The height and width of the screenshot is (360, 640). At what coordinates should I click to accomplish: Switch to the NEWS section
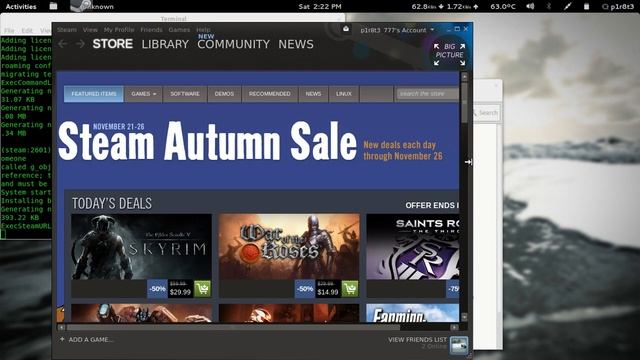coord(296,44)
